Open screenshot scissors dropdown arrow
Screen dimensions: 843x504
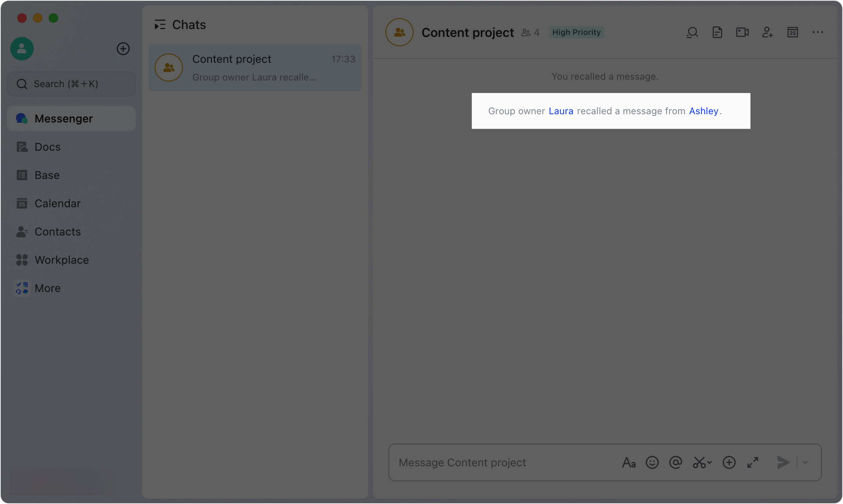click(710, 463)
